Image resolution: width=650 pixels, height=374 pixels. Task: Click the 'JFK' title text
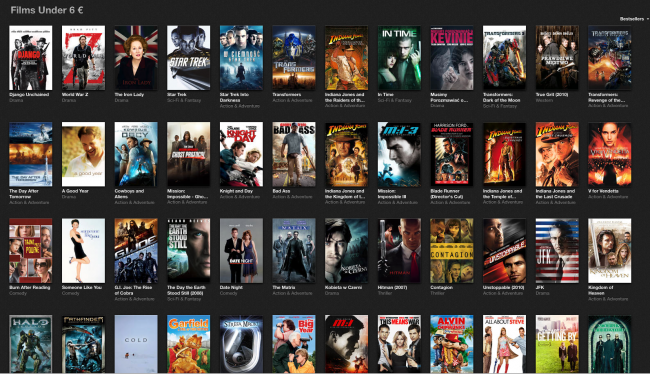(x=539, y=287)
